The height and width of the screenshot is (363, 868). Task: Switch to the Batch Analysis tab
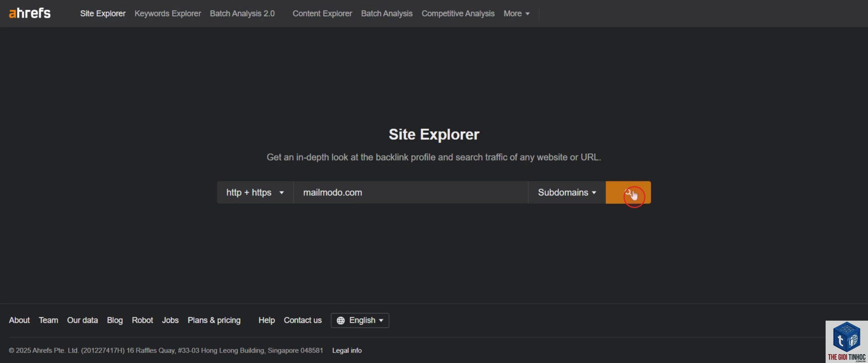pos(387,14)
